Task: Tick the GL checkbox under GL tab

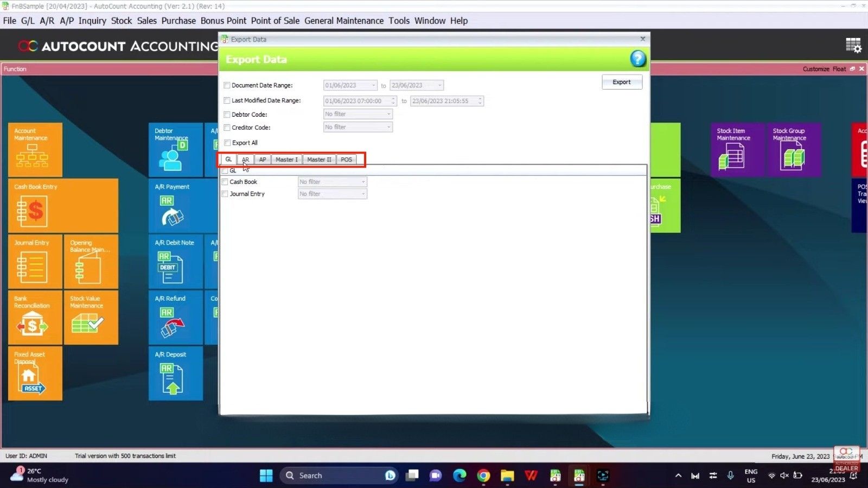Action: 225,170
